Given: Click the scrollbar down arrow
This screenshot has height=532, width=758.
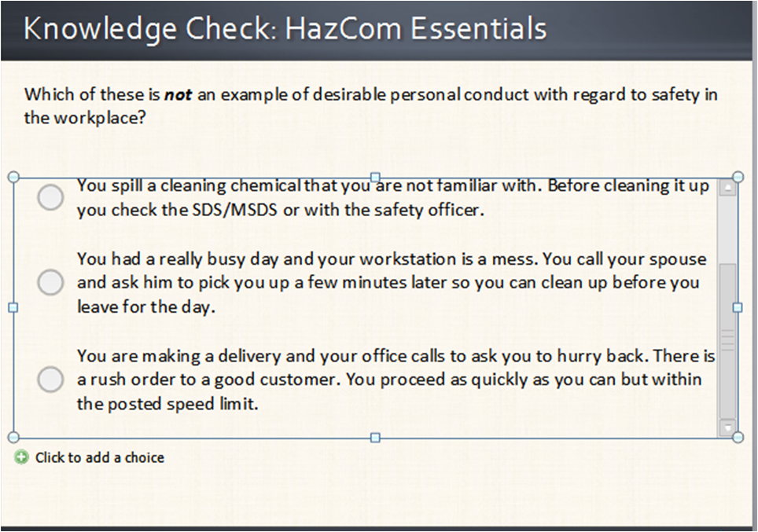Looking at the screenshot, I should tap(727, 427).
